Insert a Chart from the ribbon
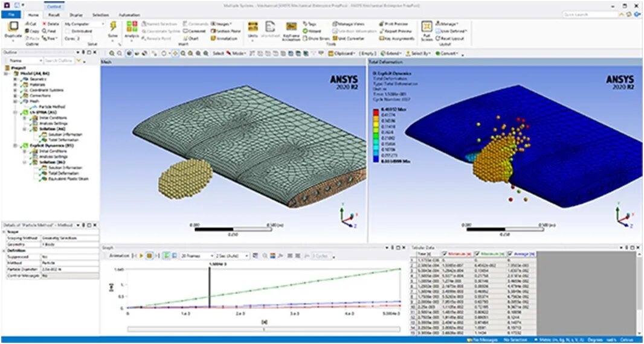Image resolution: width=644 pixels, height=344 pixels. tap(191, 39)
